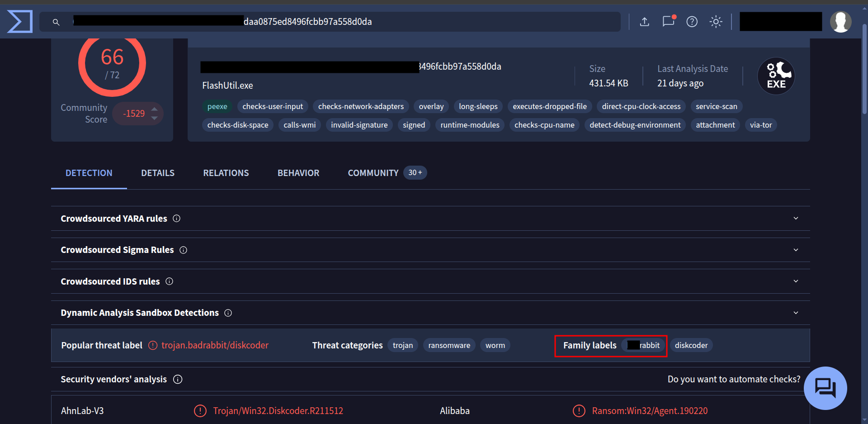Image resolution: width=868 pixels, height=424 pixels.
Task: Click the comments notification icon
Action: coord(669,21)
